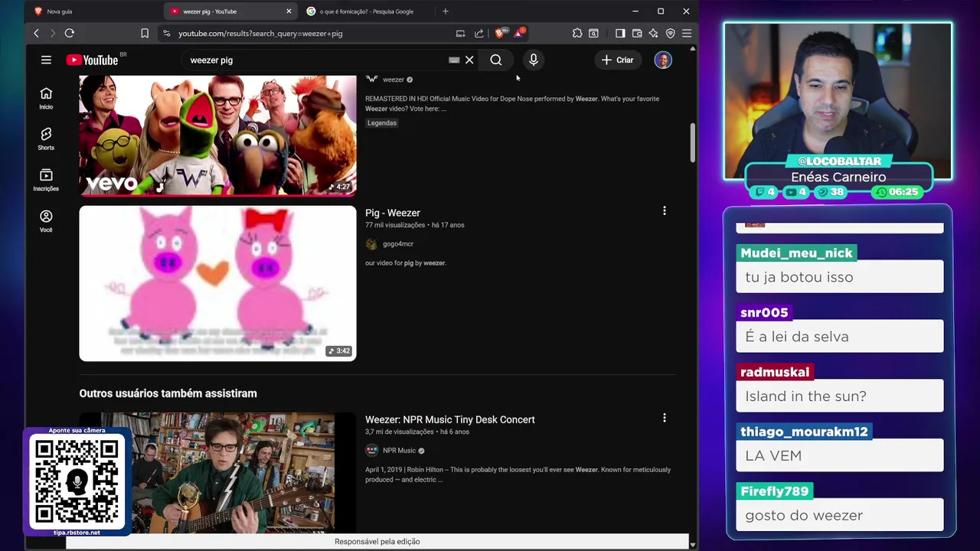Click 'Responsável pela edição' bar
The width and height of the screenshot is (980, 551).
pos(377,542)
